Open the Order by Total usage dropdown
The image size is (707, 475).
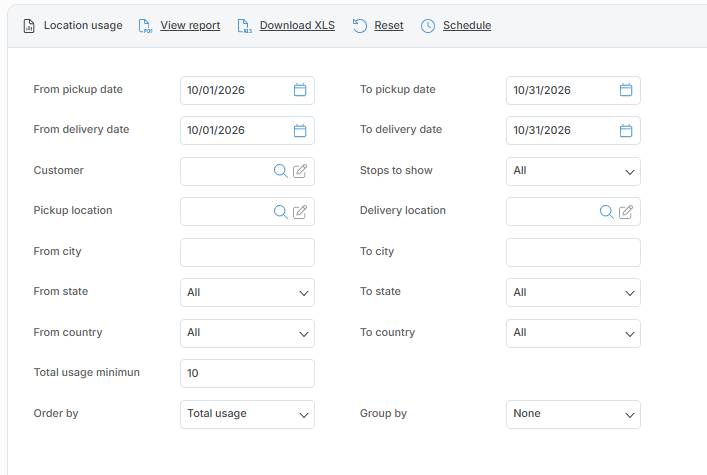tap(247, 415)
